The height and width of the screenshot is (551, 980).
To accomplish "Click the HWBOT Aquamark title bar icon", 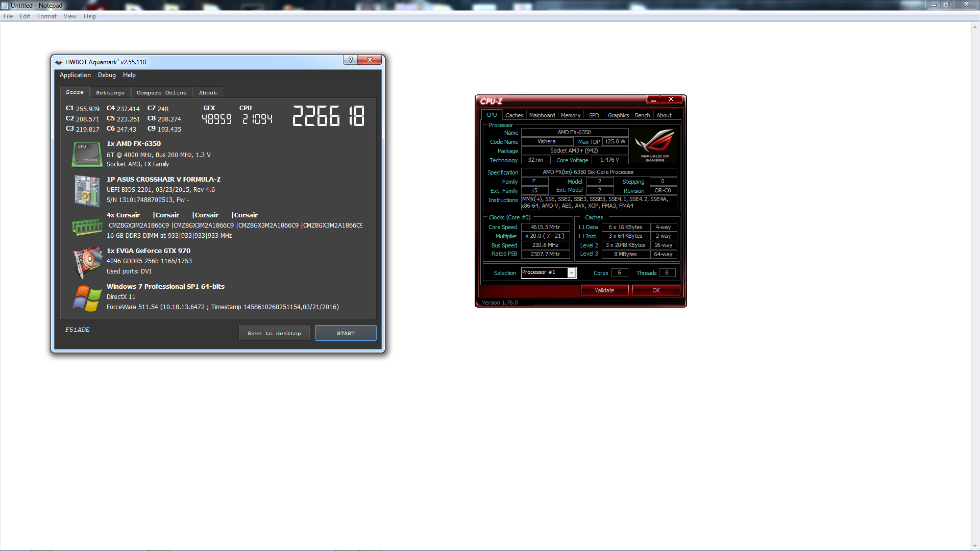I will tap(59, 62).
